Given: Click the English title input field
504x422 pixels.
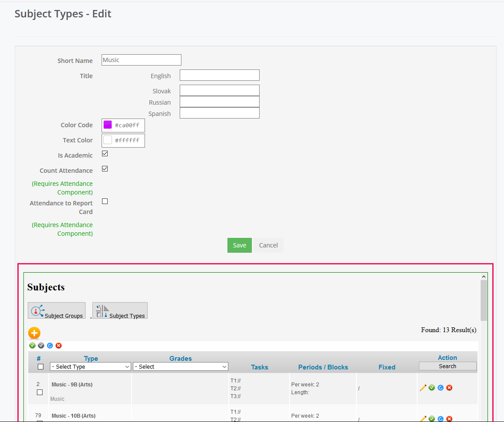Looking at the screenshot, I should click(x=220, y=75).
